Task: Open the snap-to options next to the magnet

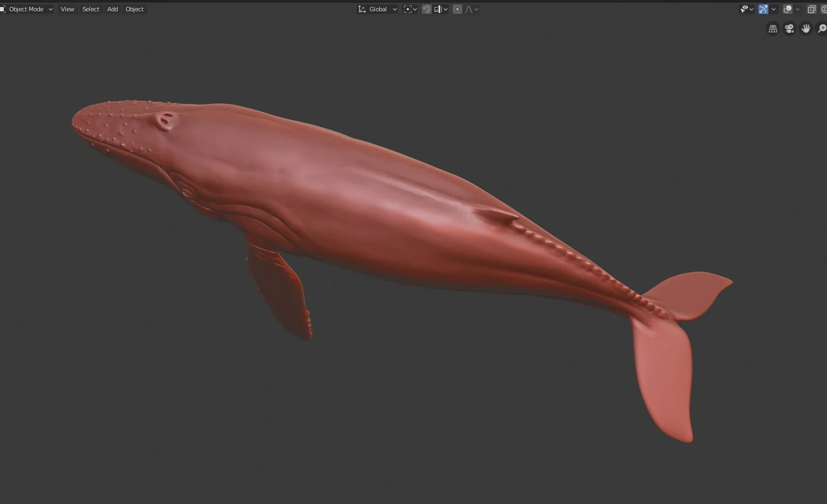Action: tap(440, 9)
